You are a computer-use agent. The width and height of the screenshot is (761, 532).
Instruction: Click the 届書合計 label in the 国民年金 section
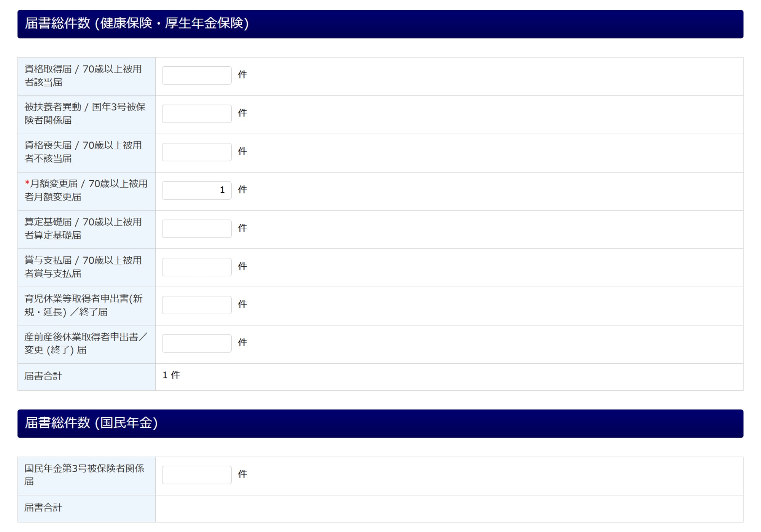43,508
